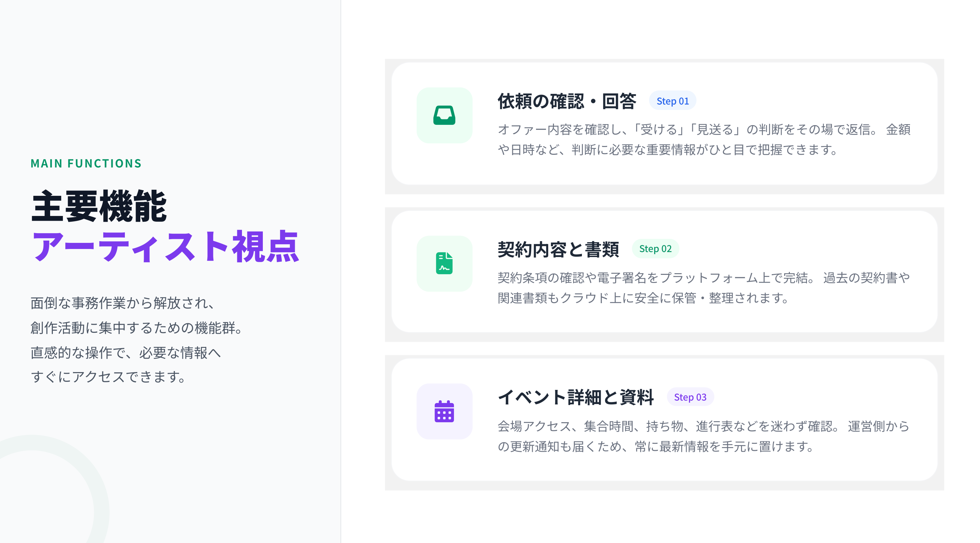Screen dimensions: 980x543
Task: Click the MAIN FUNCTIONS section label
Action: (86, 164)
